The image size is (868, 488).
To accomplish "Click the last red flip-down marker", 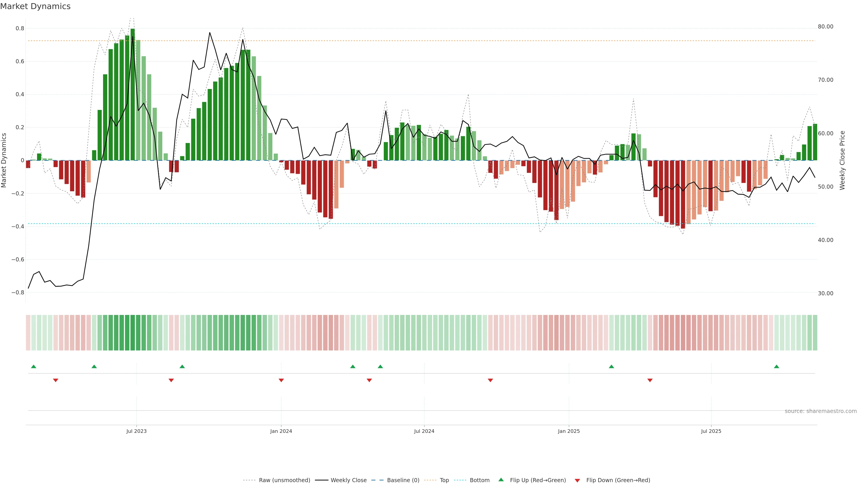I will click(650, 380).
